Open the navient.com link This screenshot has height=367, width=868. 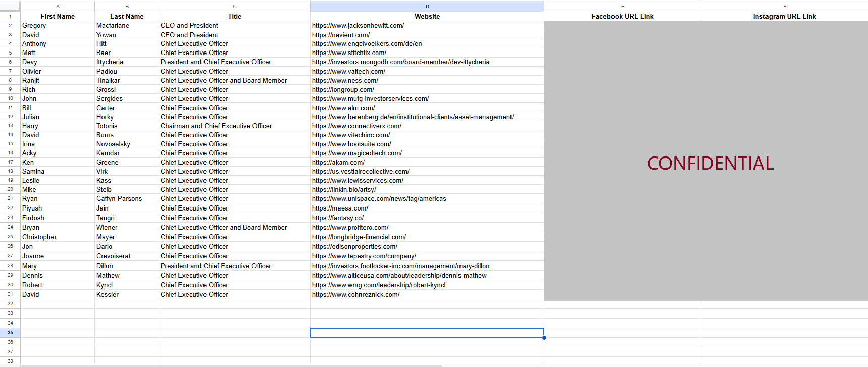click(341, 35)
